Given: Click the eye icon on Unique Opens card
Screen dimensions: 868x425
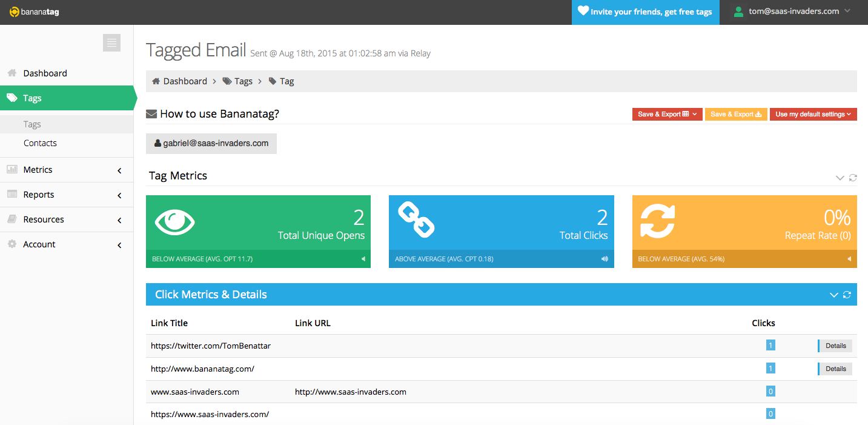Looking at the screenshot, I should (x=176, y=222).
